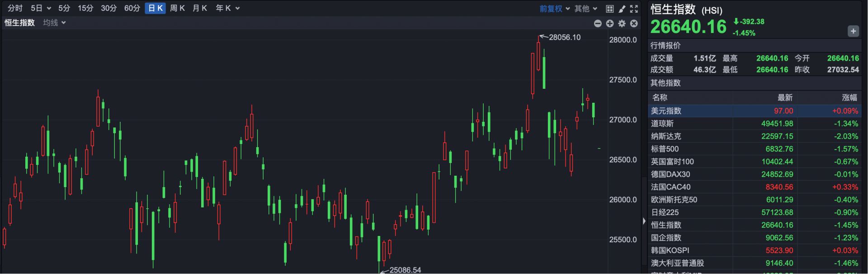Sort the list by 名称 column header
868x274 pixels.
pyautogui.click(x=660, y=97)
